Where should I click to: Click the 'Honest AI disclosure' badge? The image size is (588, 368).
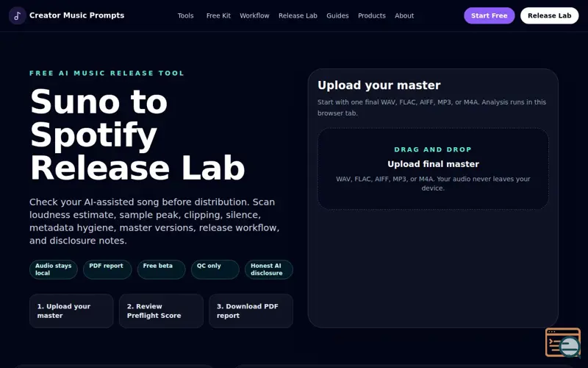[x=269, y=269]
